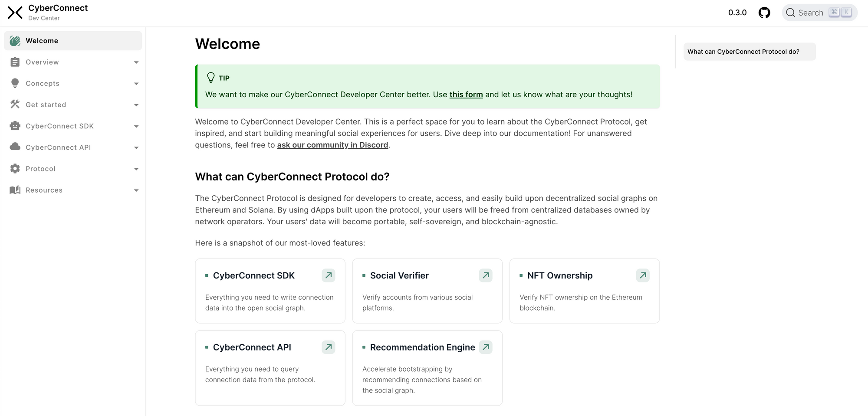Viewport: 868px width, 416px height.
Task: Open the Social Verifier card title
Action: (399, 275)
